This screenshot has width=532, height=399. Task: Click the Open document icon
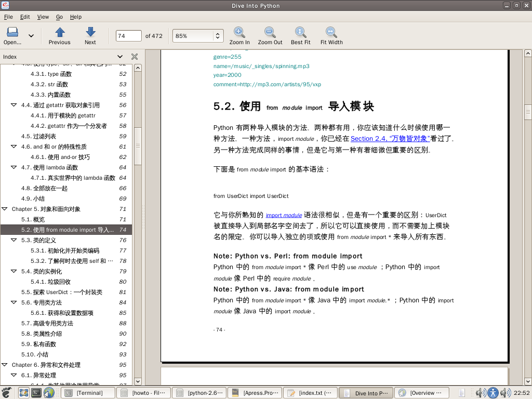click(12, 32)
